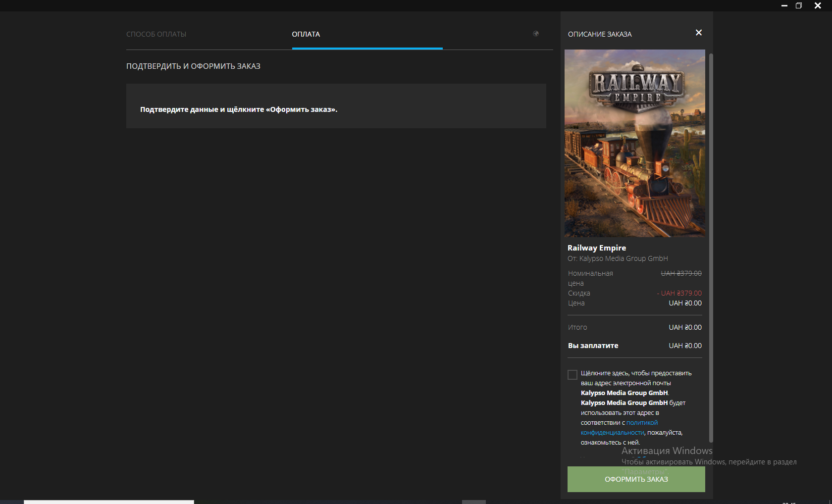Viewport: 832px width, 504px height.
Task: Click the Подтвердите данные instruction message
Action: click(239, 109)
